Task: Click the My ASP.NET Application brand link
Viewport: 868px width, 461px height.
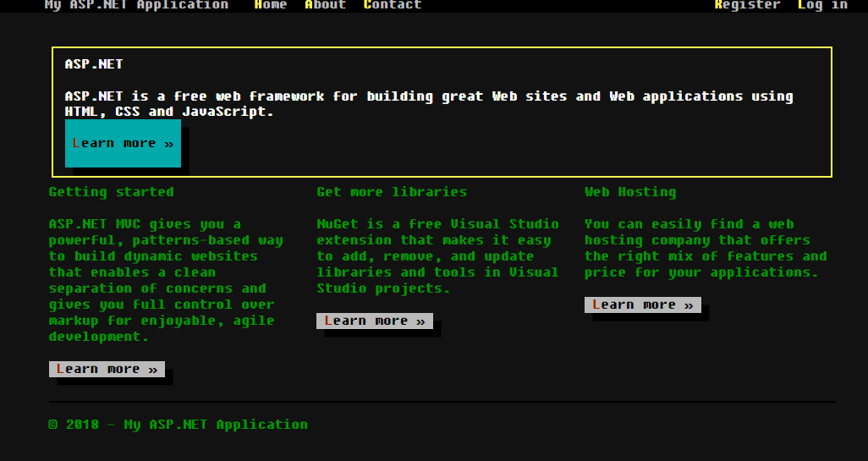Action: click(x=136, y=5)
